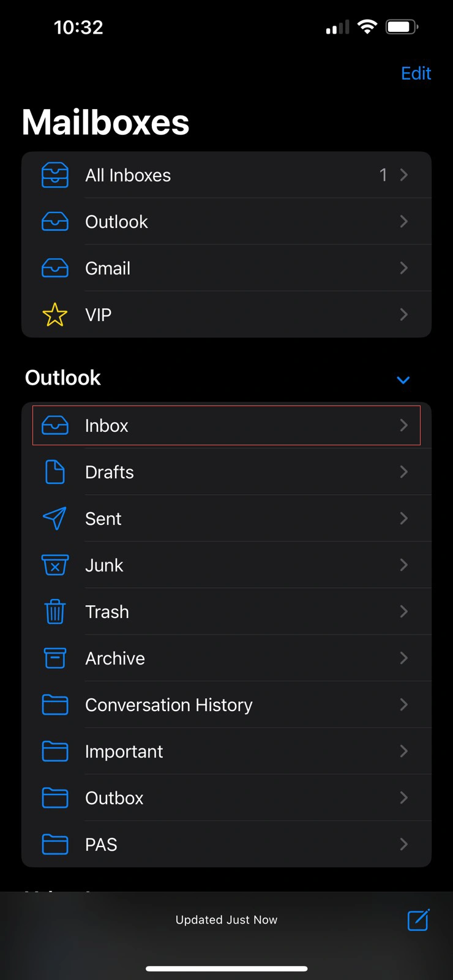Tap the battery status icon

(402, 27)
